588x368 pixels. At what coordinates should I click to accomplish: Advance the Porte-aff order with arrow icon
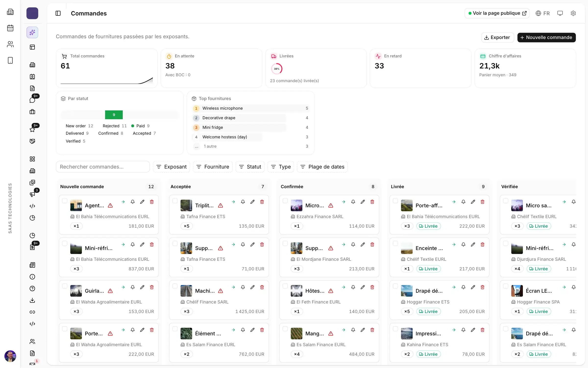pyautogui.click(x=454, y=202)
